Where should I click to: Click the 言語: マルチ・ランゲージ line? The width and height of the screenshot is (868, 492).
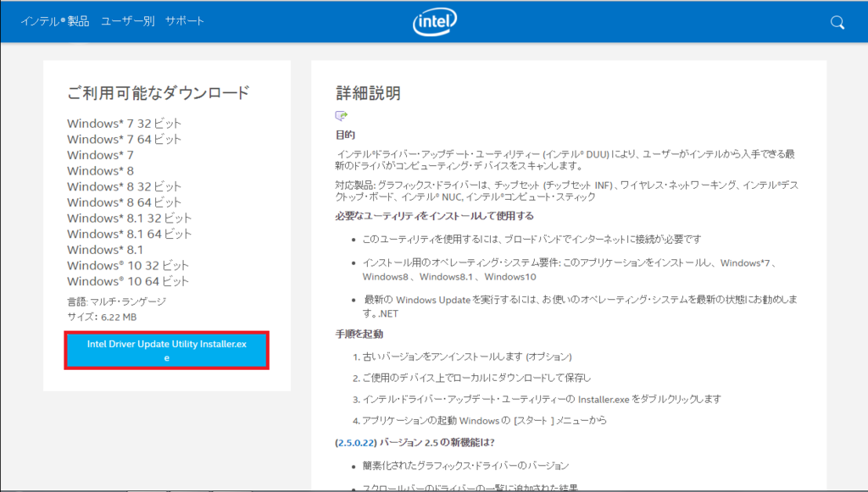(x=116, y=301)
